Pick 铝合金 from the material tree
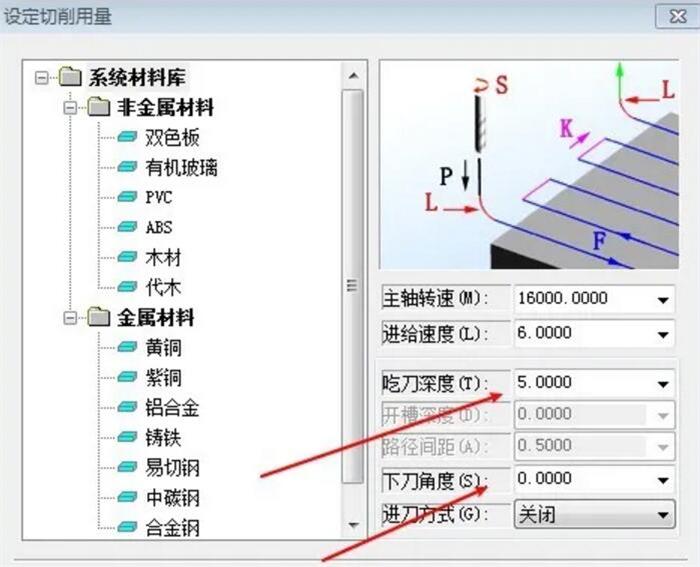 click(172, 408)
